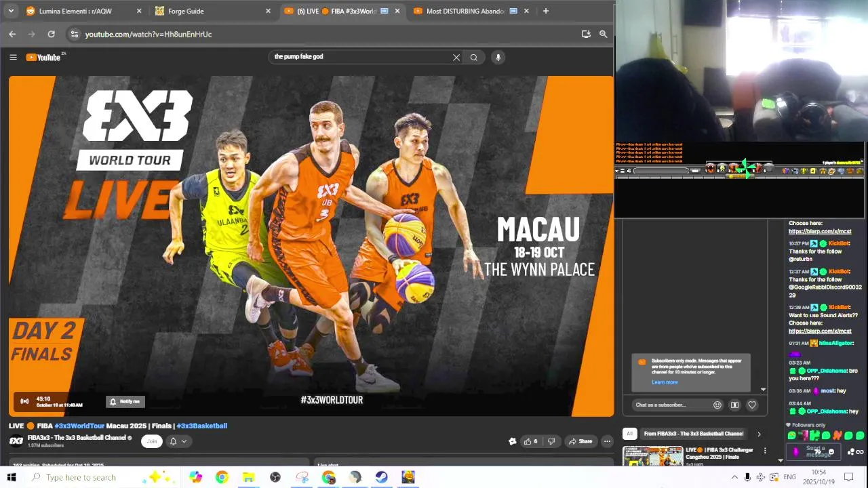Like the video with thumbs up
Viewport: 868px width, 488px height.
coord(530,441)
